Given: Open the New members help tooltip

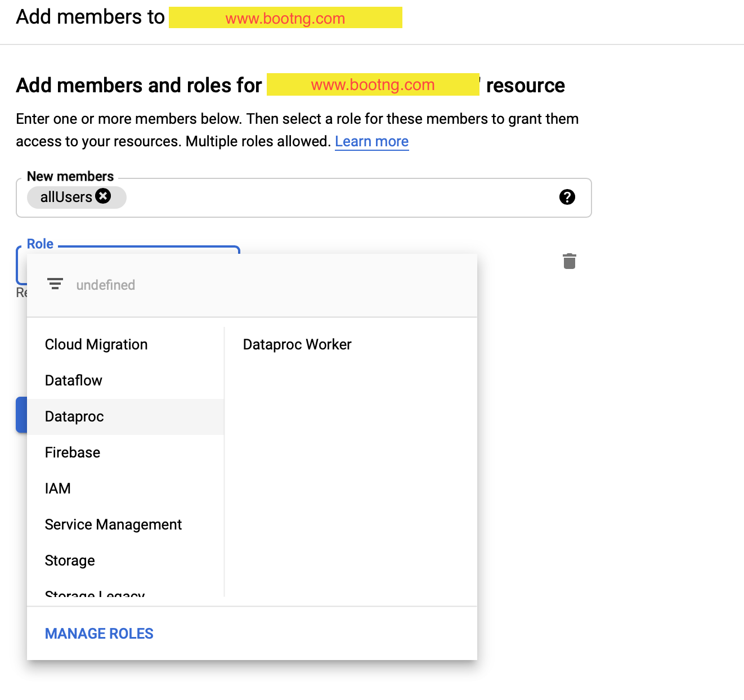Looking at the screenshot, I should 567,197.
